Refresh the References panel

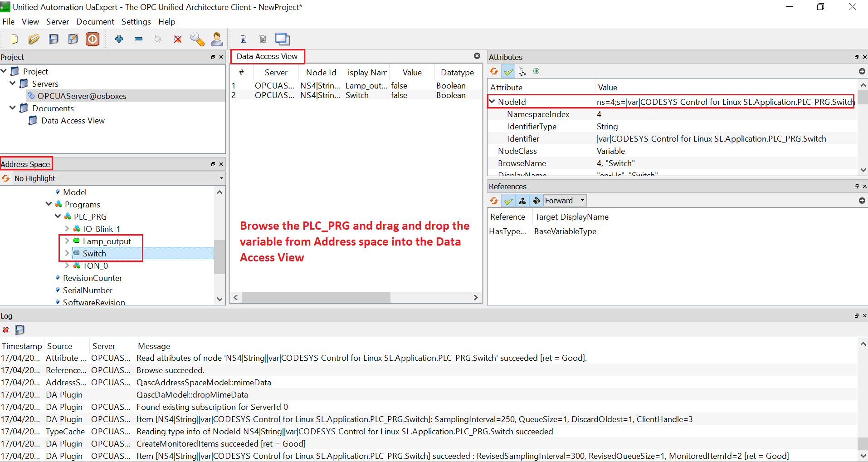pyautogui.click(x=494, y=201)
